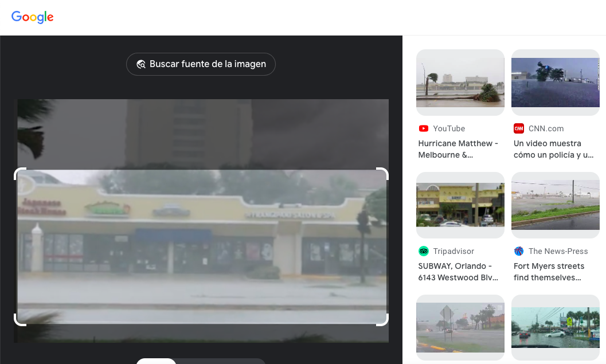Click The News-Press source icon
This screenshot has height=364, width=606.
pyautogui.click(x=519, y=251)
